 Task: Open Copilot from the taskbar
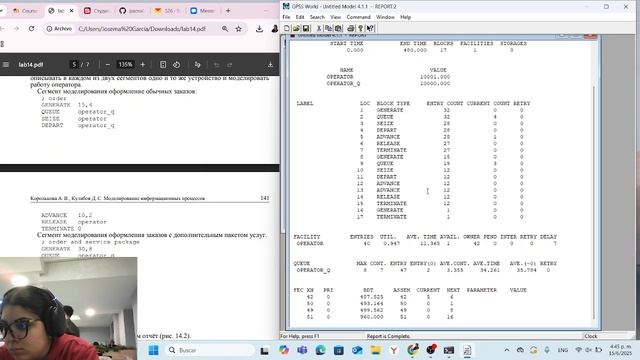(x=284, y=350)
